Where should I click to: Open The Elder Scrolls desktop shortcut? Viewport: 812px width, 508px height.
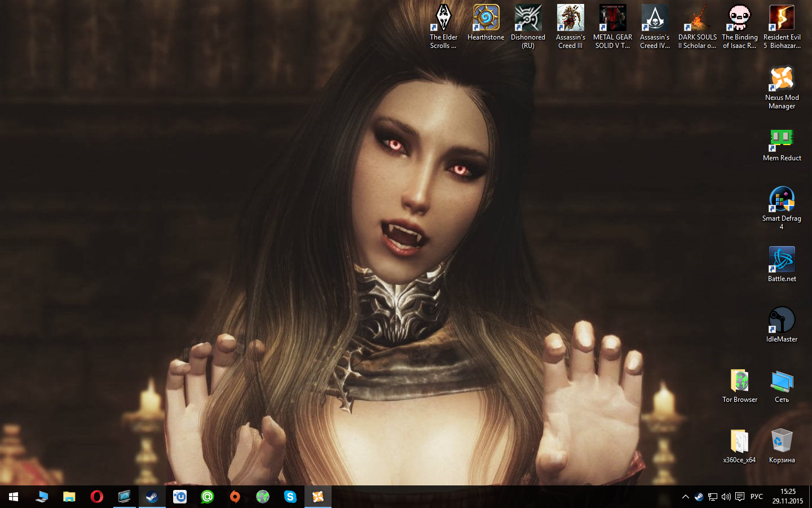[444, 27]
